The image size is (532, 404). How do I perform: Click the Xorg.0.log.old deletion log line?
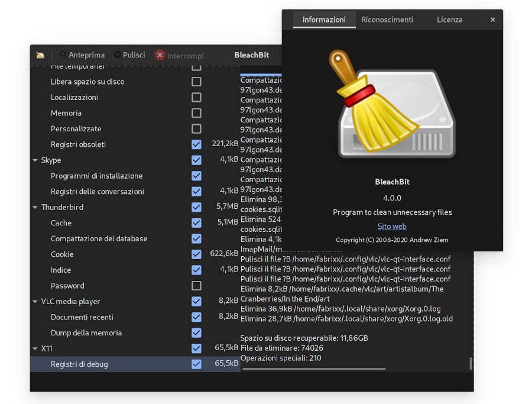[346, 319]
